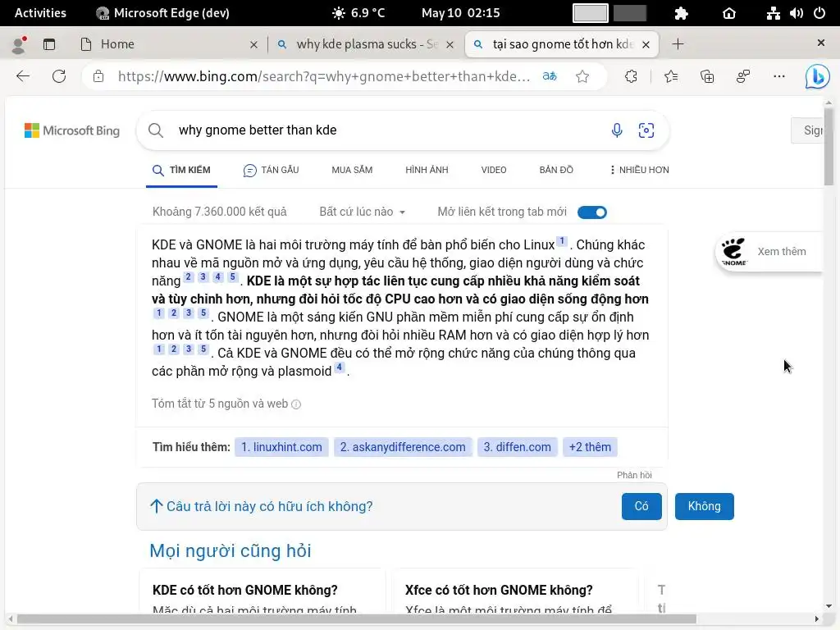Open network status icon in top bar

773,13
